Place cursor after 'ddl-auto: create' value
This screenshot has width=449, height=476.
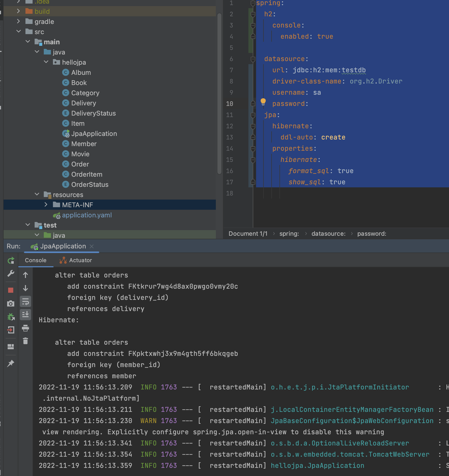[x=346, y=137]
